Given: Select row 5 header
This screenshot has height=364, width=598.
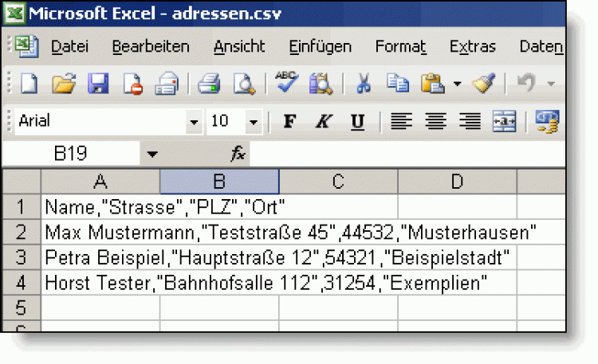Looking at the screenshot, I should (22, 307).
